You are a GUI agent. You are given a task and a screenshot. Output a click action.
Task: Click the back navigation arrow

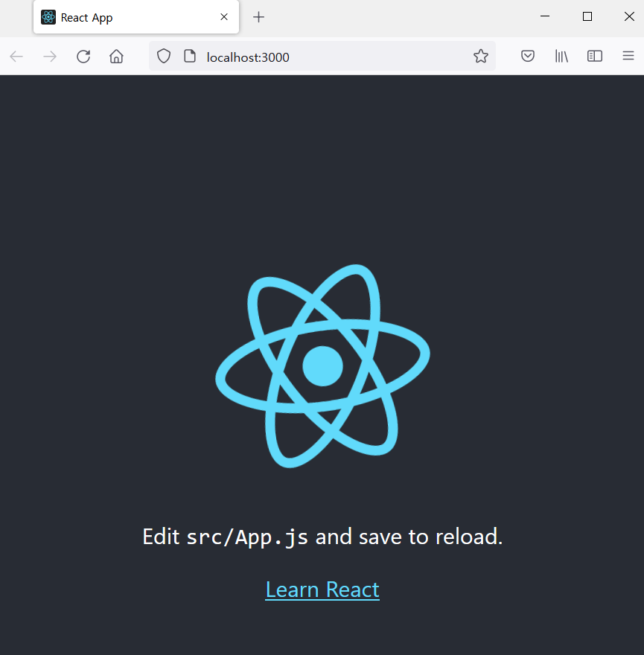(x=16, y=57)
